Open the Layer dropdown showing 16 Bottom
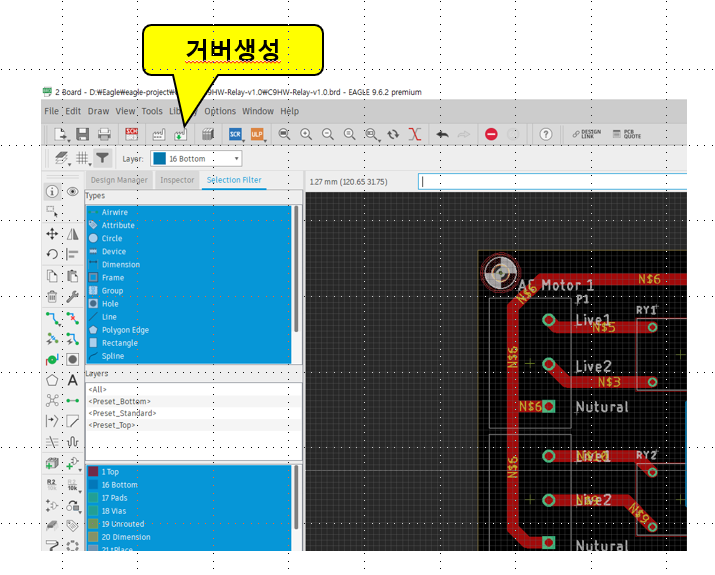 (x=196, y=158)
